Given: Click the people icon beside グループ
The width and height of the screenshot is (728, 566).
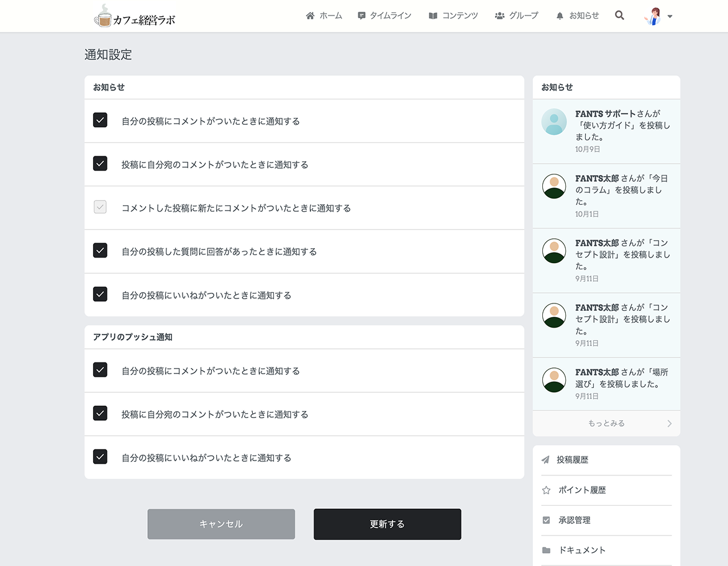Looking at the screenshot, I should click(x=499, y=16).
